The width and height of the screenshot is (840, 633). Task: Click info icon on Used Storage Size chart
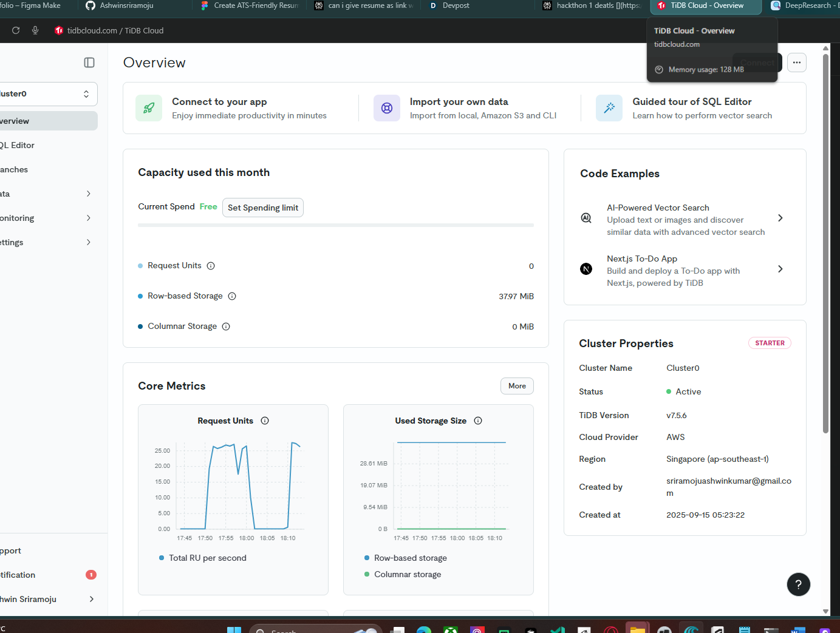(x=478, y=421)
